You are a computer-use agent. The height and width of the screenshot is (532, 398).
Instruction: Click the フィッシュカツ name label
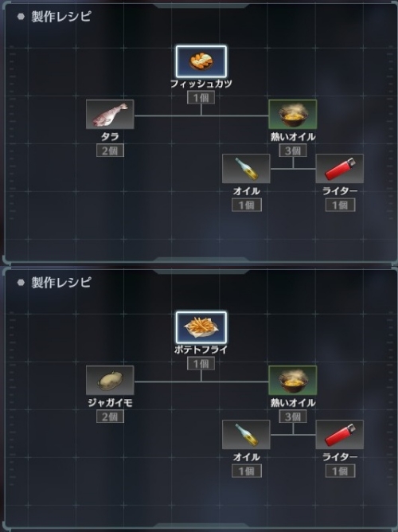click(201, 84)
